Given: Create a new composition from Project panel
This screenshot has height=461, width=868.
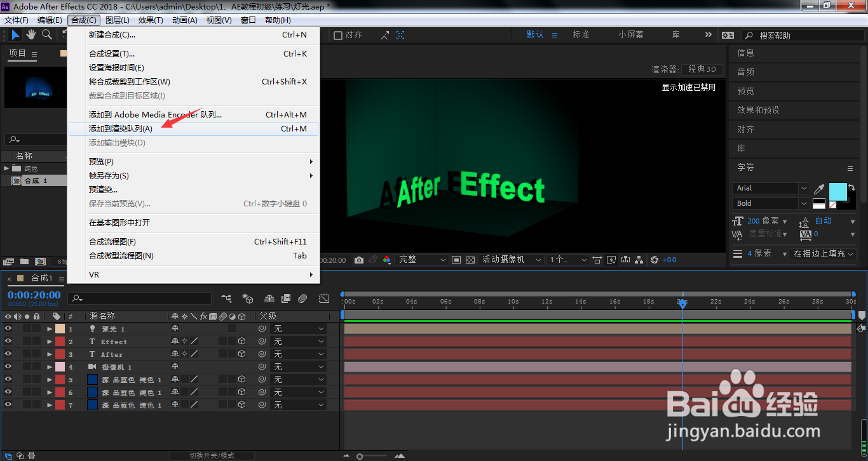Looking at the screenshot, I should coord(40,261).
